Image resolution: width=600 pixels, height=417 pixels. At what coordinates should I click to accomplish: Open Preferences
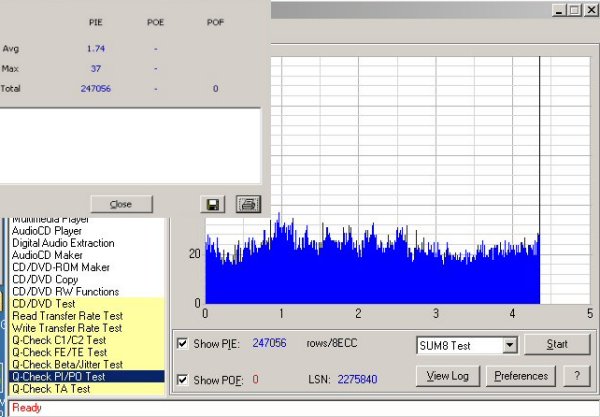click(521, 376)
